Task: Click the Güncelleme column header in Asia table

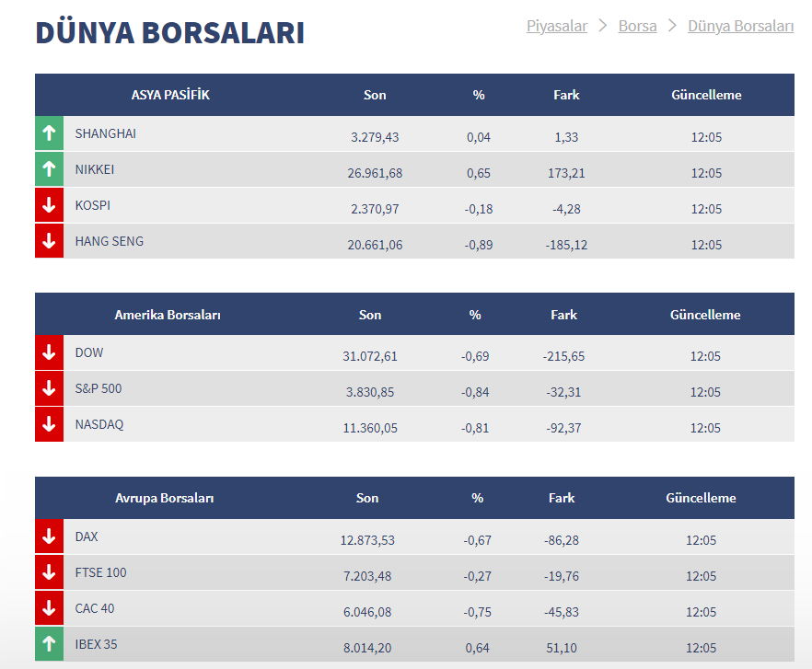Action: 706,95
